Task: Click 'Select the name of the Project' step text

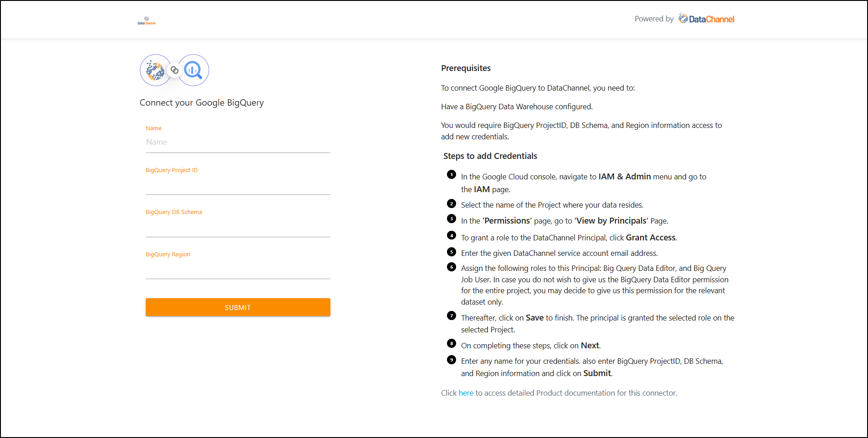Action: [552, 205]
